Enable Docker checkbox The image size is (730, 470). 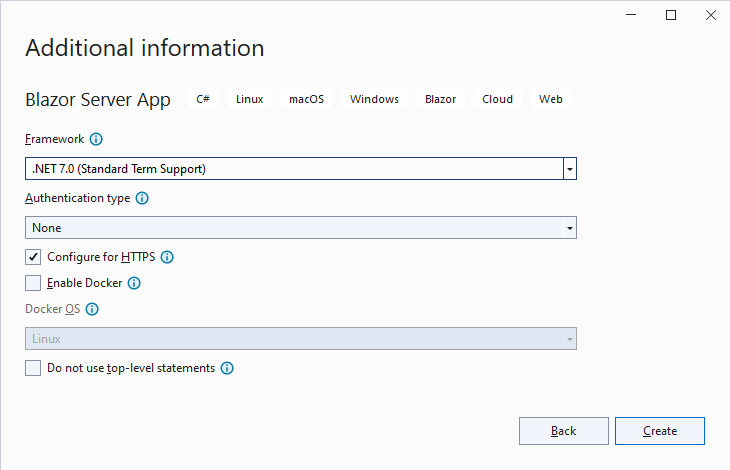point(33,283)
